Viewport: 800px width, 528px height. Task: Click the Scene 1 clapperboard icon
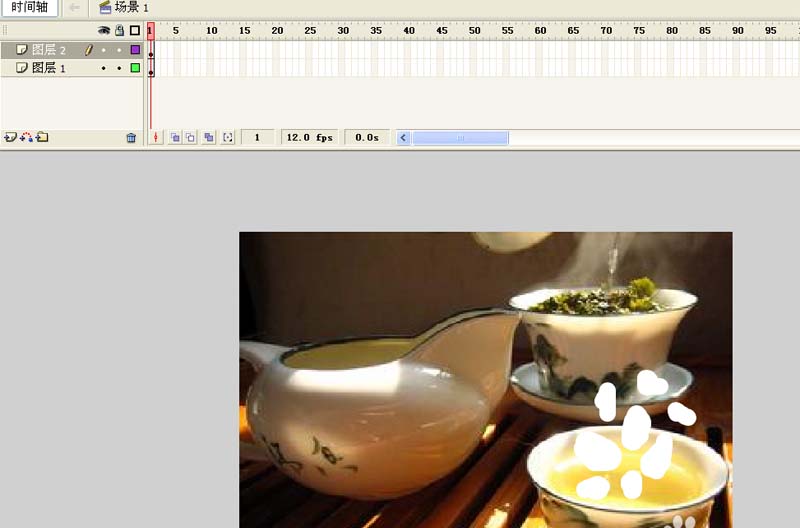click(x=105, y=7)
